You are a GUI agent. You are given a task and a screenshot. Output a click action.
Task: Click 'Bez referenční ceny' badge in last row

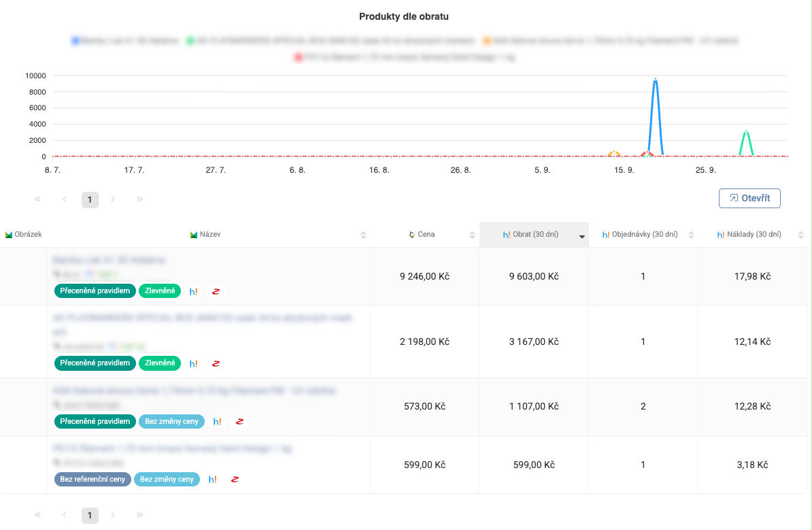92,479
